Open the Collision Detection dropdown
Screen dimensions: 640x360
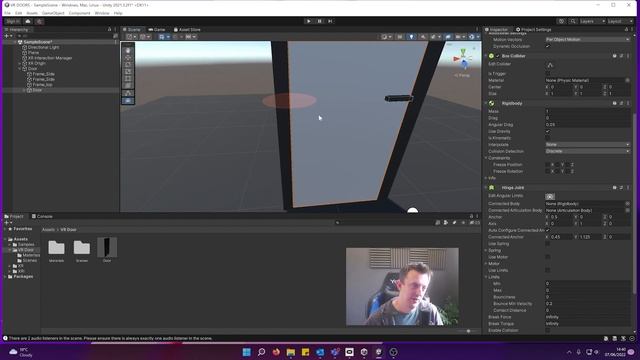[x=587, y=151]
